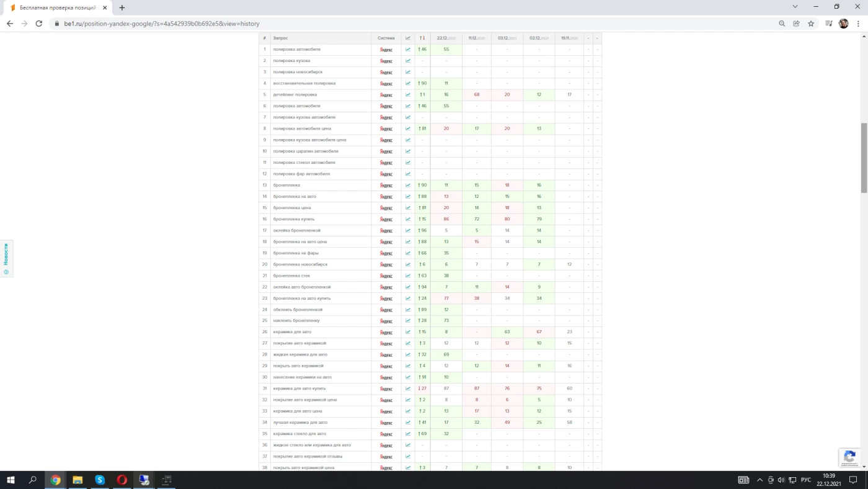Show chart for «оклеить бронепленкой»

click(408, 310)
